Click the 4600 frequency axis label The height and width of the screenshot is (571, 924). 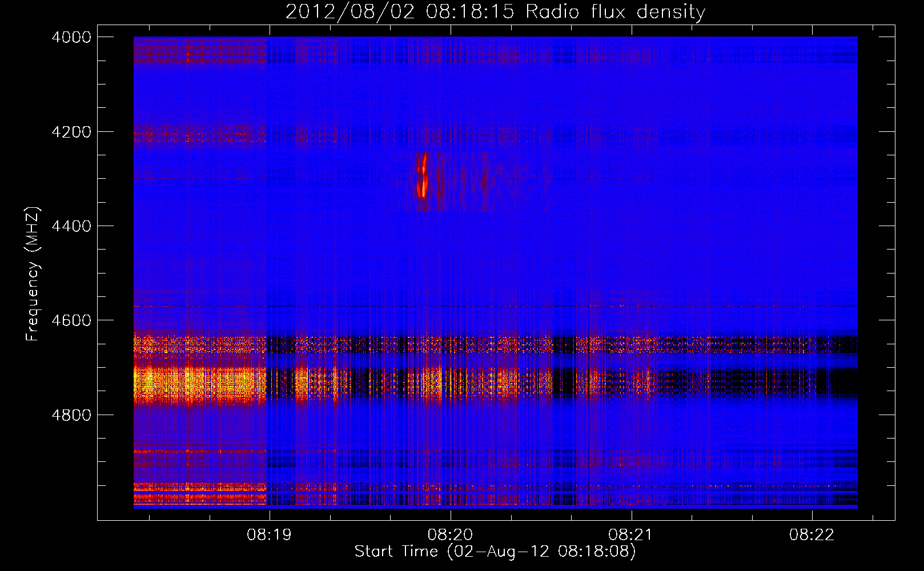(71, 320)
